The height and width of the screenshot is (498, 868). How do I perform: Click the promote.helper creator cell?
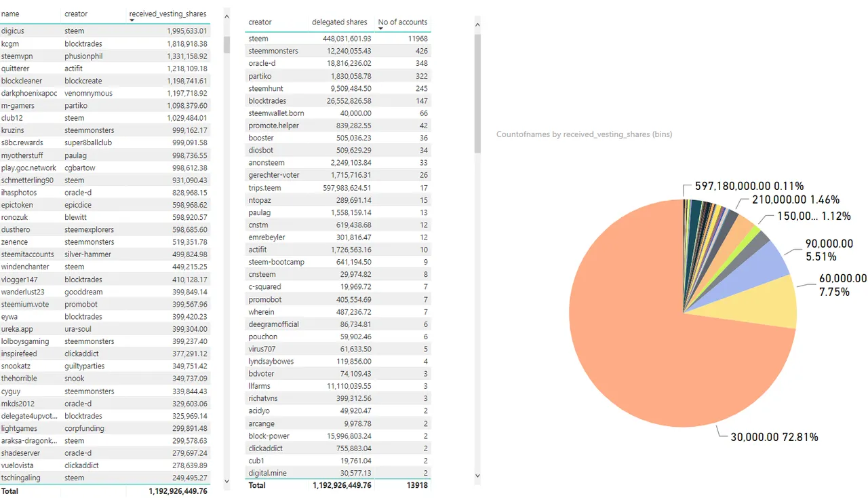coord(274,126)
